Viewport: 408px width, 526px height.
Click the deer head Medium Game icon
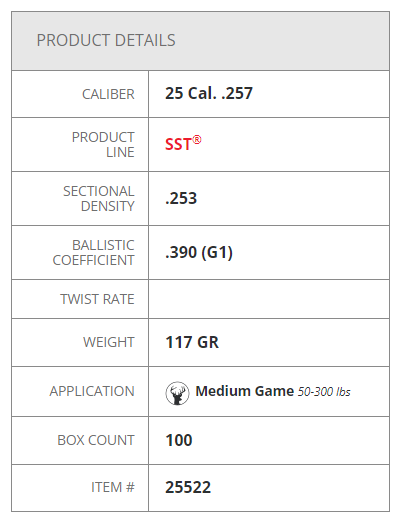pyautogui.click(x=177, y=393)
